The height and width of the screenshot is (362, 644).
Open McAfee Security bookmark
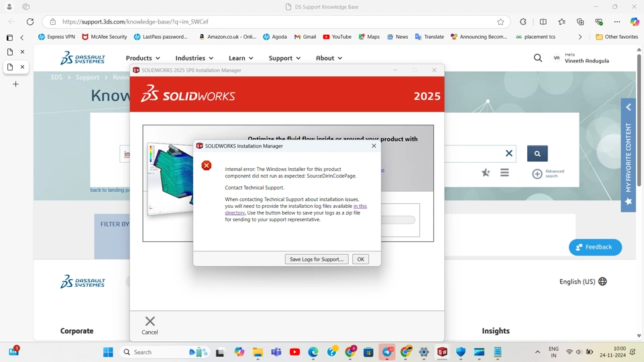(x=105, y=36)
